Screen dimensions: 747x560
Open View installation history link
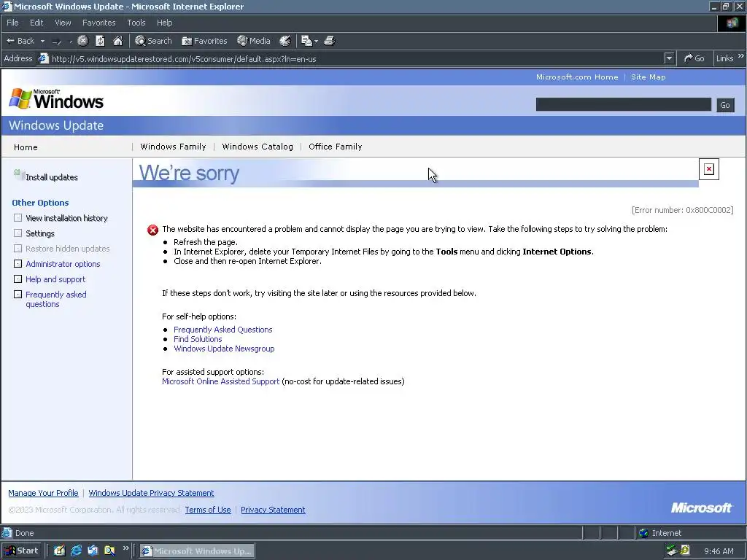66,218
